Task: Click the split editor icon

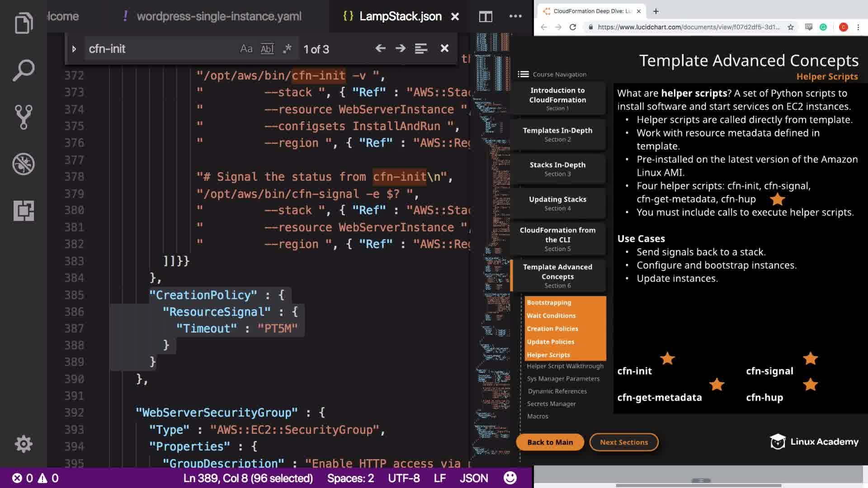Action: 486,17
